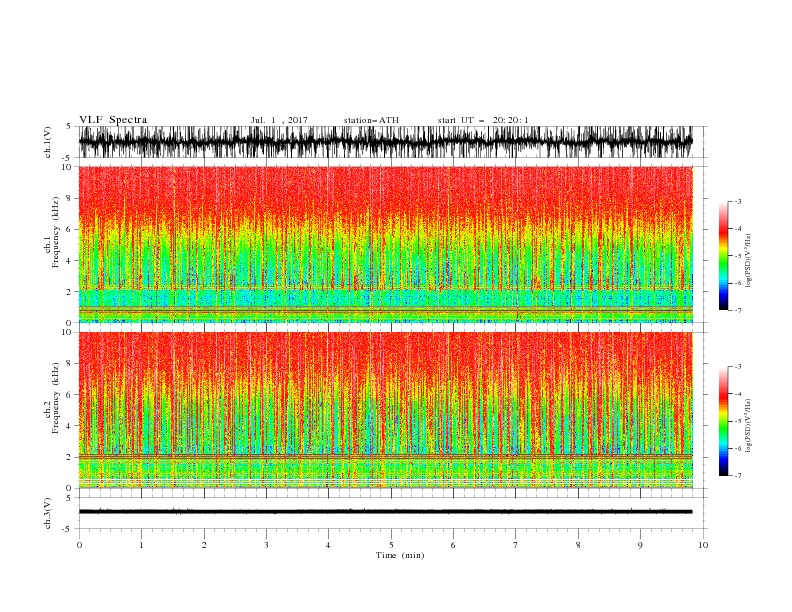Click the ch.1 voltage waveform trace
This screenshot has height=612, width=792.
coord(385,142)
